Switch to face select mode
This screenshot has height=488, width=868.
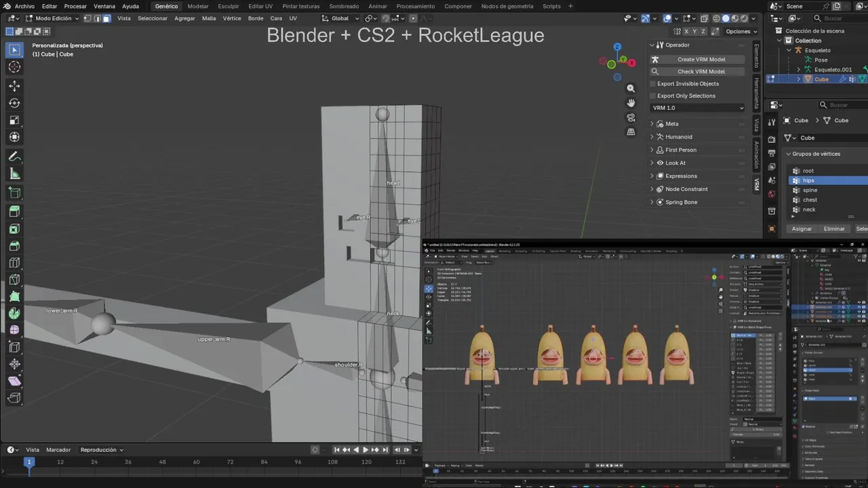pos(106,18)
